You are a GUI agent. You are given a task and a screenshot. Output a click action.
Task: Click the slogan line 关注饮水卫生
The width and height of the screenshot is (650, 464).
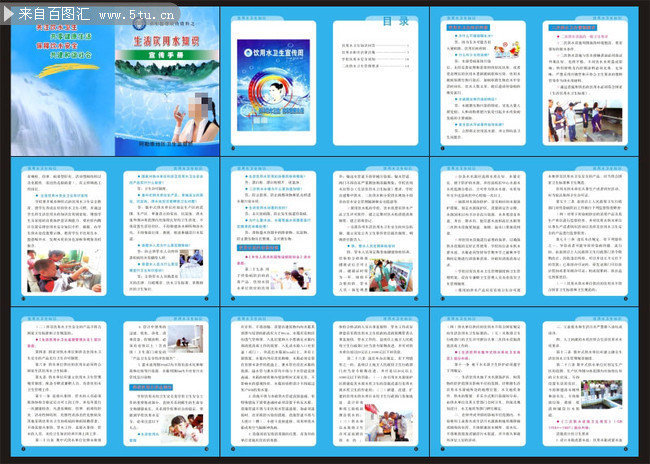point(56,27)
